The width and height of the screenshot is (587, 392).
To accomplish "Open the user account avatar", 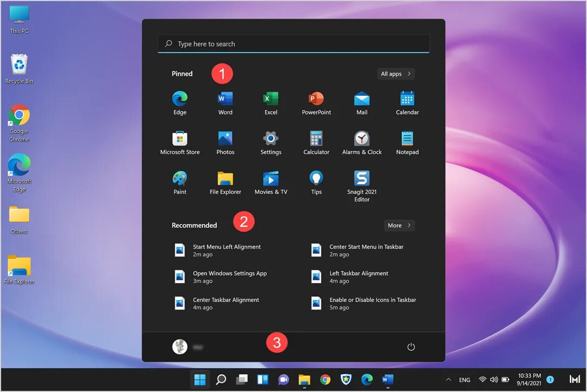I will [x=180, y=347].
